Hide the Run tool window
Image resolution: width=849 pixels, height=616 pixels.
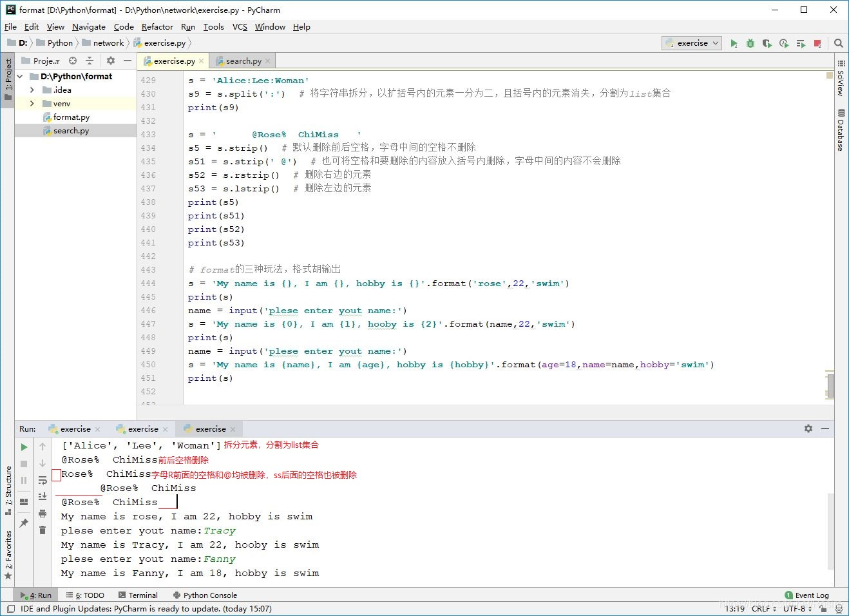pos(825,428)
